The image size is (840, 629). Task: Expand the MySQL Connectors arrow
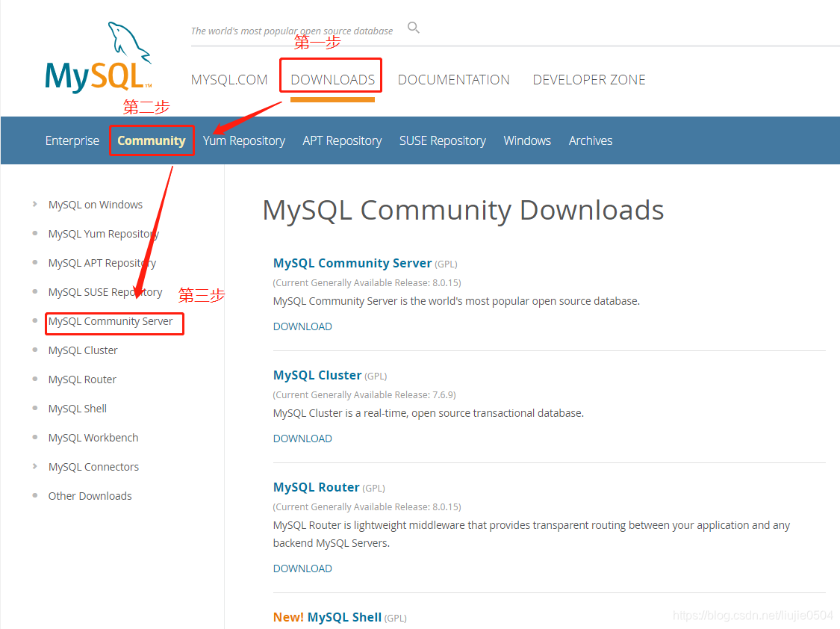(35, 466)
